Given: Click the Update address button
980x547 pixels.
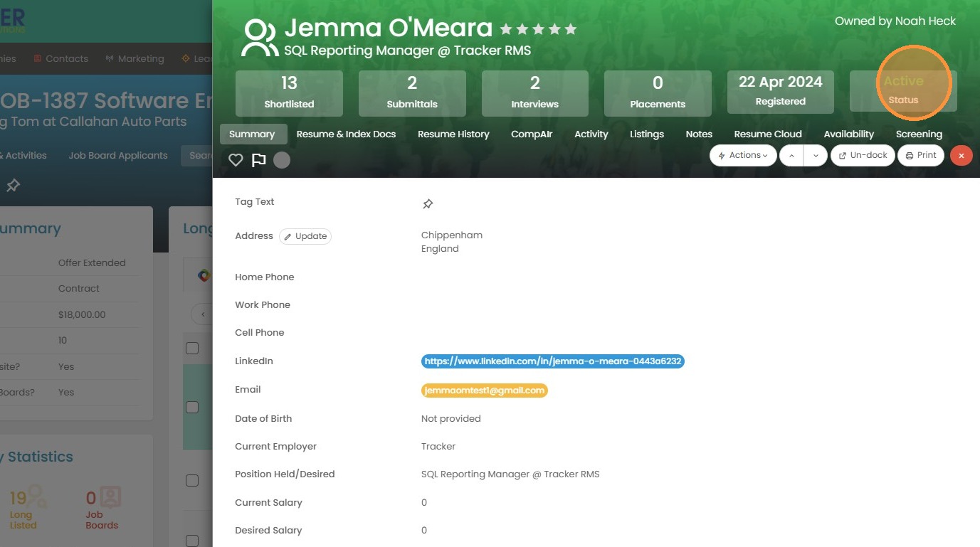Looking at the screenshot, I should 305,236.
